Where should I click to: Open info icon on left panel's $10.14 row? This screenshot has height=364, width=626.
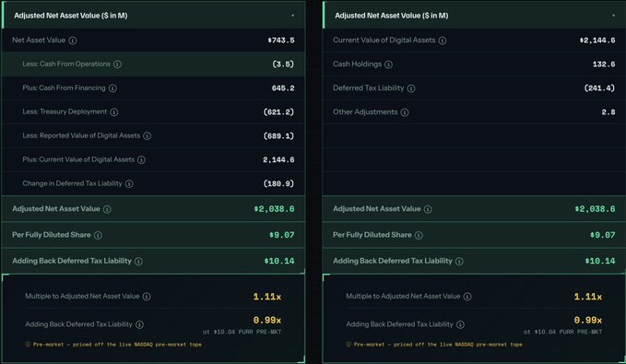[x=138, y=262]
